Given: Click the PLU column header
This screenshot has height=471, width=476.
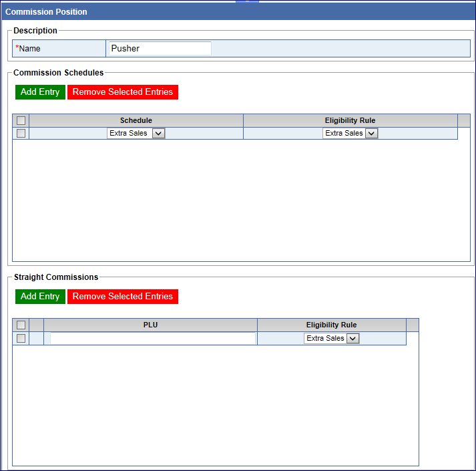Looking at the screenshot, I should tap(150, 325).
